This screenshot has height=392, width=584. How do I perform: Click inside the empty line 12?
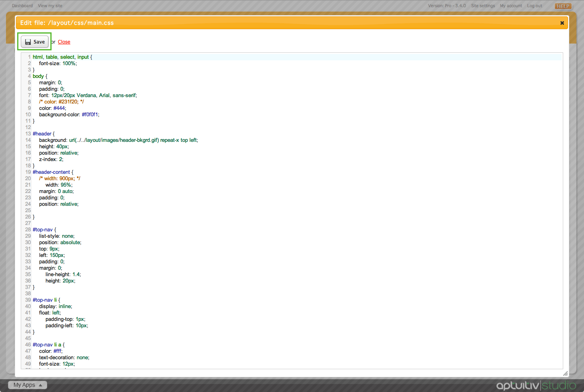click(x=297, y=127)
